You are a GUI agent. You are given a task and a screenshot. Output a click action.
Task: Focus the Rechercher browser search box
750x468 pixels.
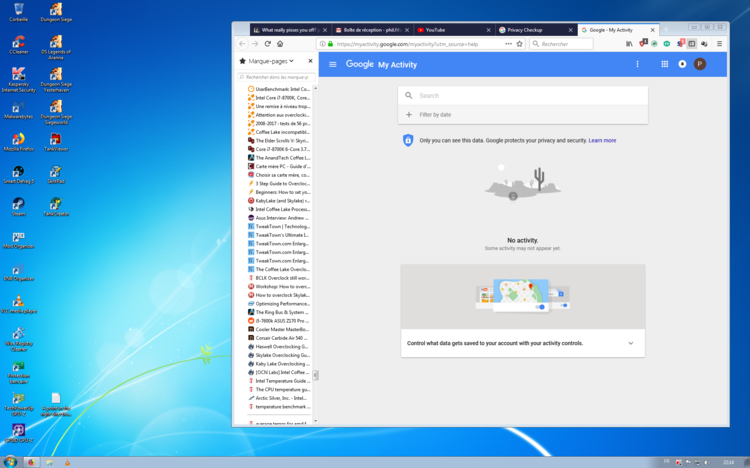click(x=561, y=44)
